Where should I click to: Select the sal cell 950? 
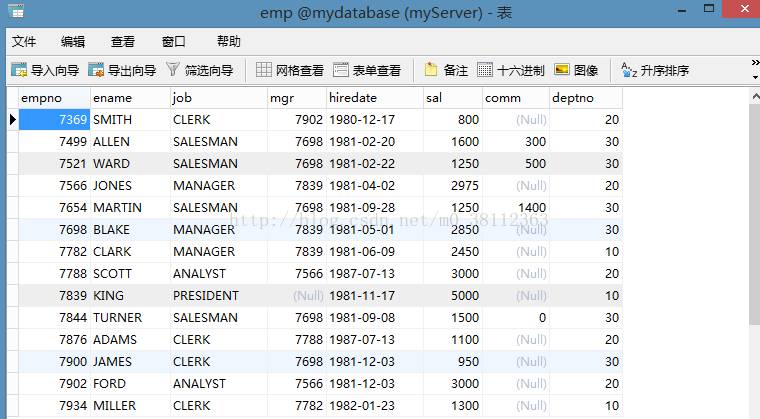click(453, 361)
